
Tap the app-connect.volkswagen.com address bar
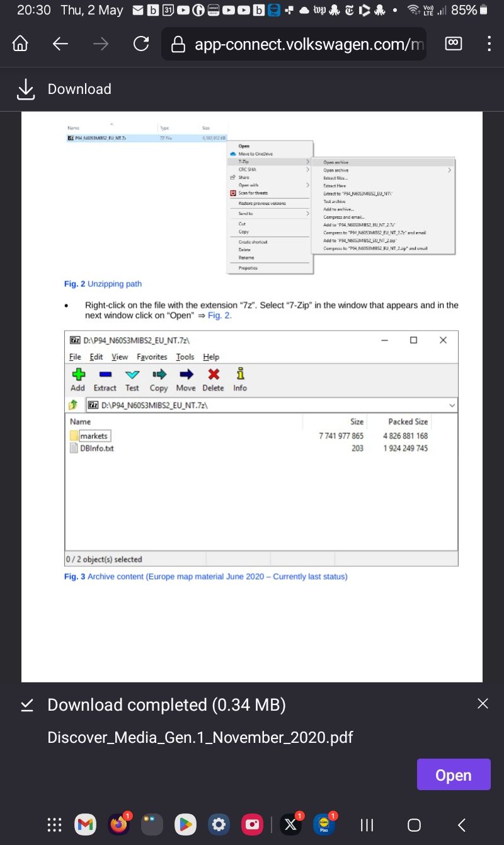coord(294,44)
